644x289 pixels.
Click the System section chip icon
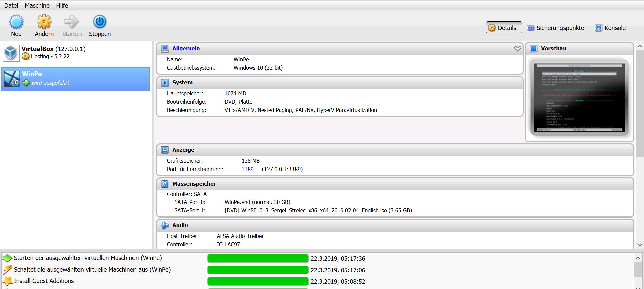[x=165, y=83]
